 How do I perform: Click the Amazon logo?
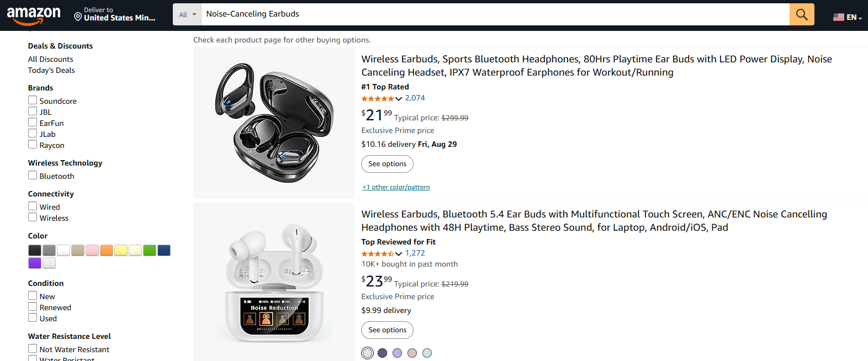click(34, 15)
